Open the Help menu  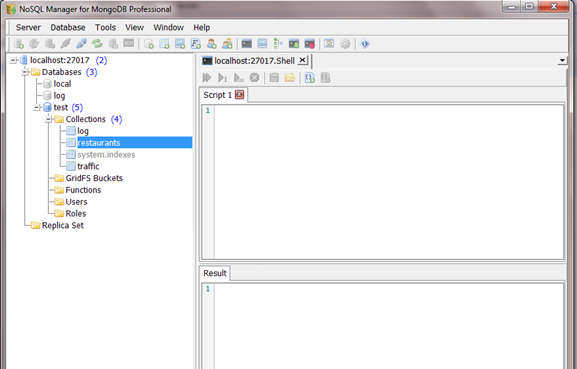coord(202,28)
